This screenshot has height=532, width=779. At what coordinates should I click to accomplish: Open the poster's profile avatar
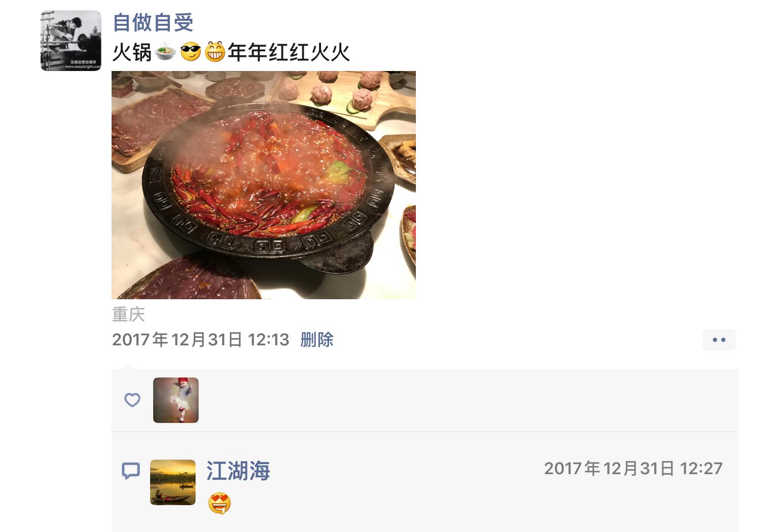point(71,41)
